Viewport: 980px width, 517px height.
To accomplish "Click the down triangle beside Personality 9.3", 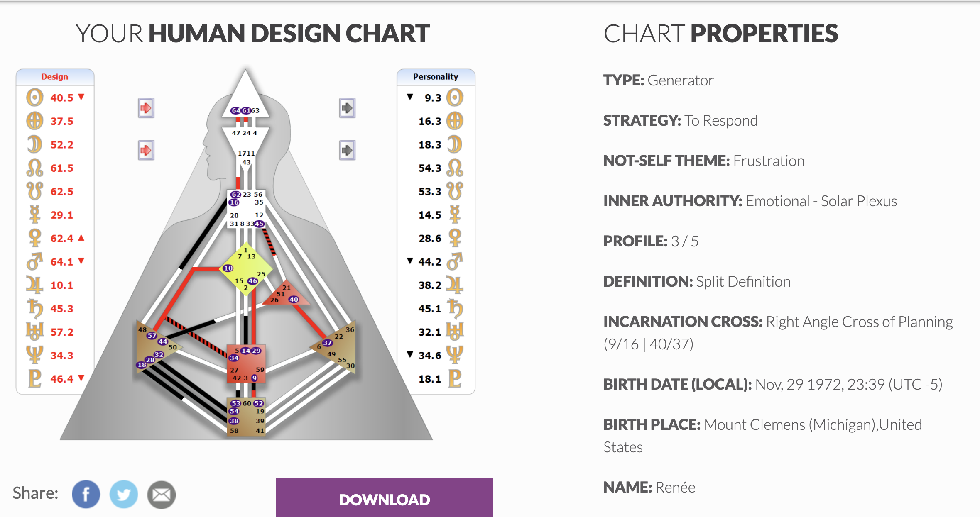I will click(410, 97).
